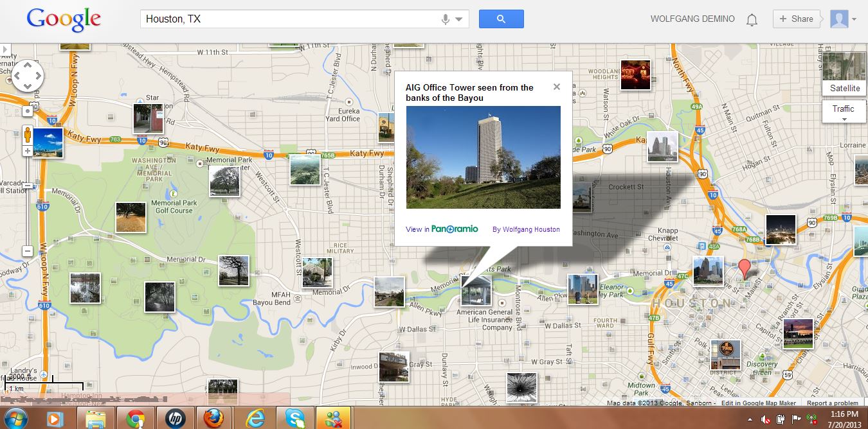The height and width of the screenshot is (429, 868).
Task: Open downtown towers photo left of red marker
Action: [x=708, y=272]
